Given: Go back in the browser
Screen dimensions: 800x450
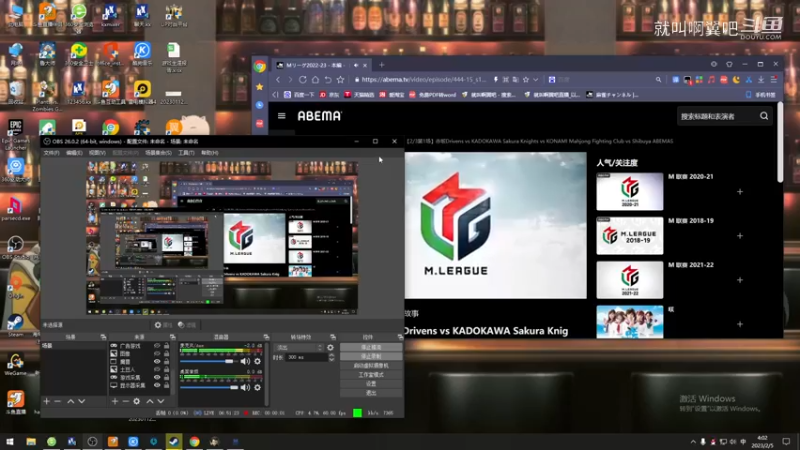Looking at the screenshot, I should (x=278, y=80).
